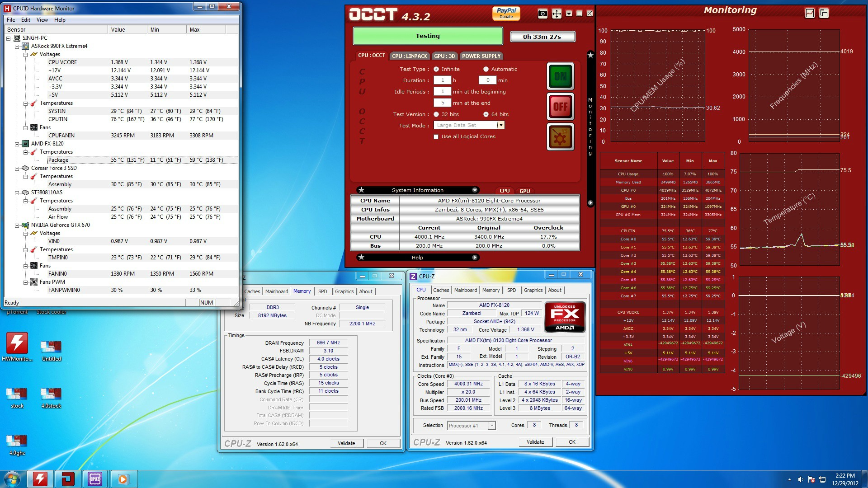Select 64 bits test version
This screenshot has width=868, height=488.
(x=486, y=114)
